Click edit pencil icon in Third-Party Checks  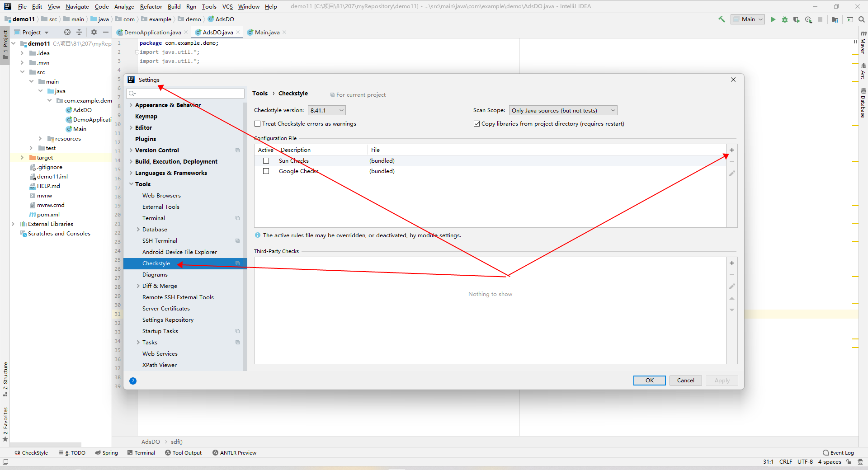(x=732, y=287)
